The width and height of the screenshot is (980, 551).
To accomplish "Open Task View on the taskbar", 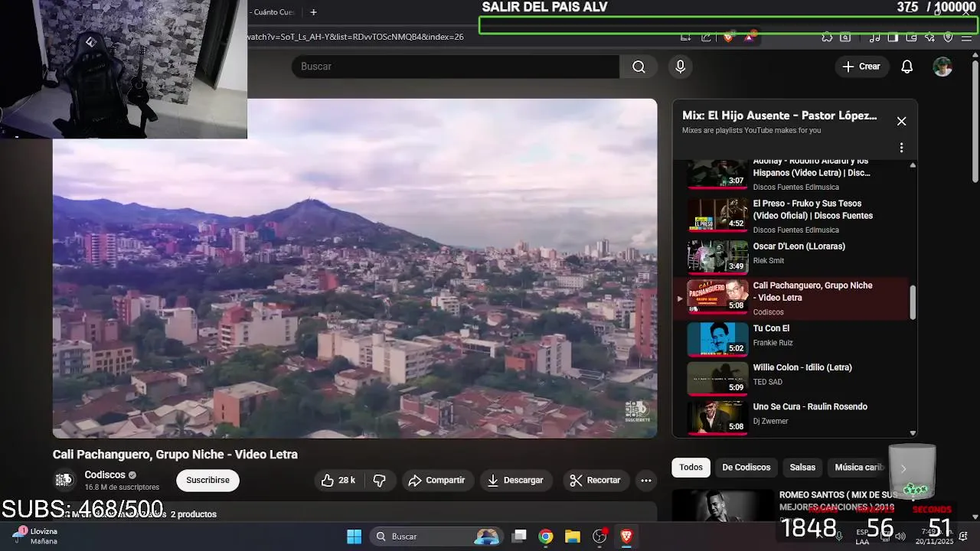I will point(519,536).
